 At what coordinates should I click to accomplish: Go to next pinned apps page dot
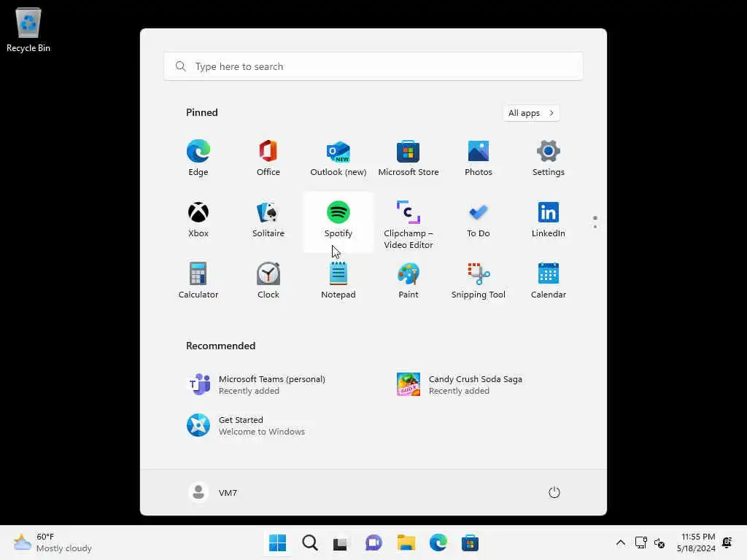595,227
